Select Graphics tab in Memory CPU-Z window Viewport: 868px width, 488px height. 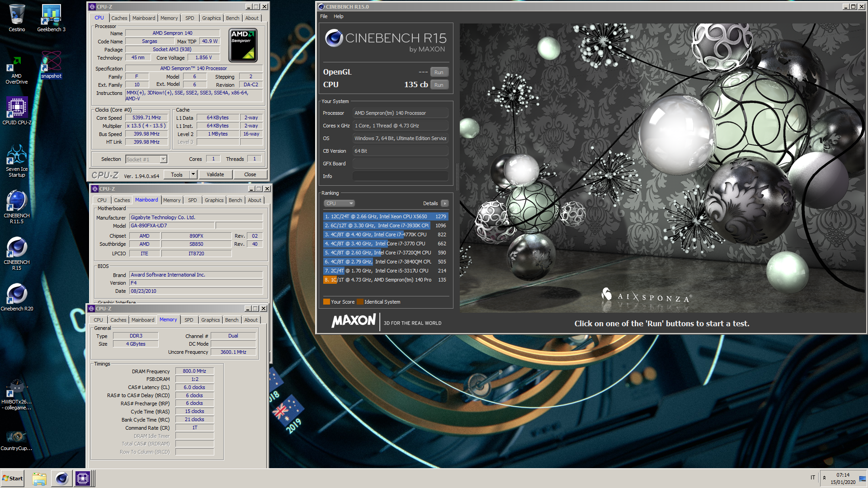tap(211, 320)
